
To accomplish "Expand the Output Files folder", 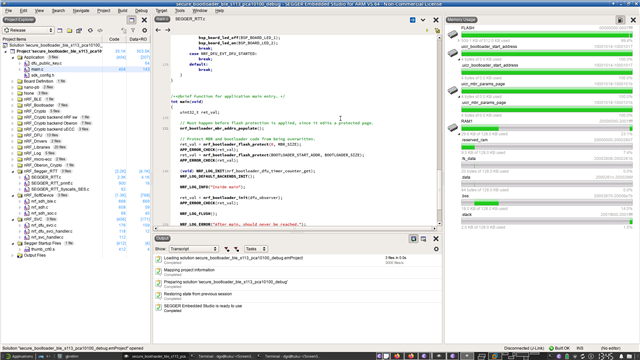I will pyautogui.click(x=13, y=256).
